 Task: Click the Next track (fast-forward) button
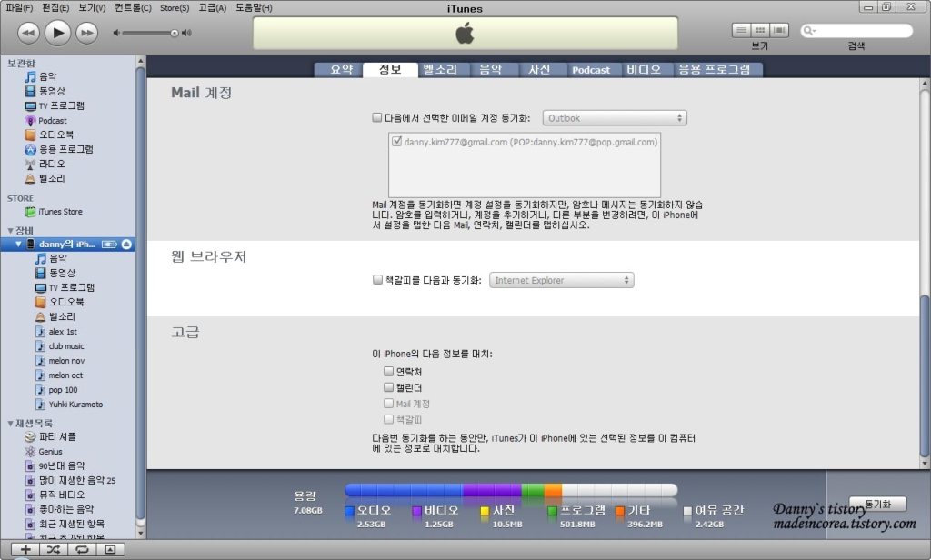[86, 33]
